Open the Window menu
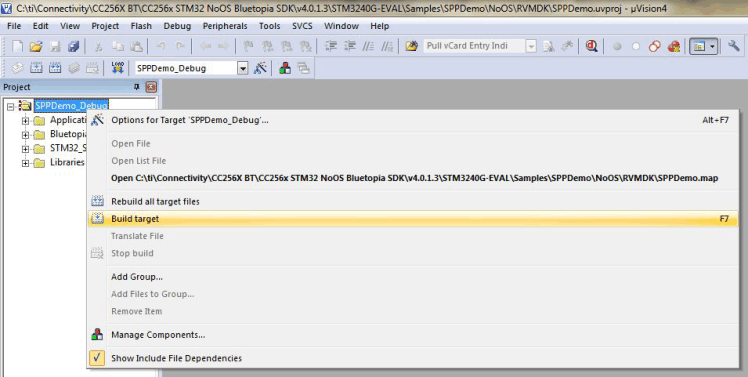Screen dimensions: 748x377 click(341, 26)
